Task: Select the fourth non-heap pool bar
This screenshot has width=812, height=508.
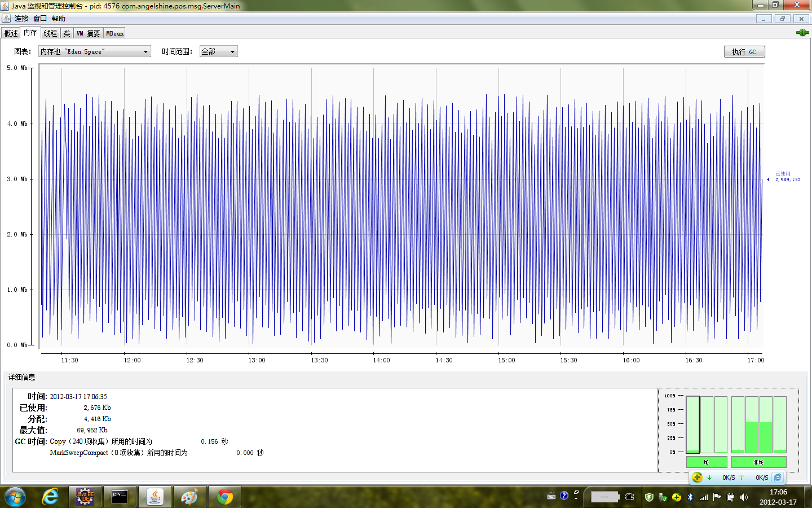Action: (x=780, y=424)
